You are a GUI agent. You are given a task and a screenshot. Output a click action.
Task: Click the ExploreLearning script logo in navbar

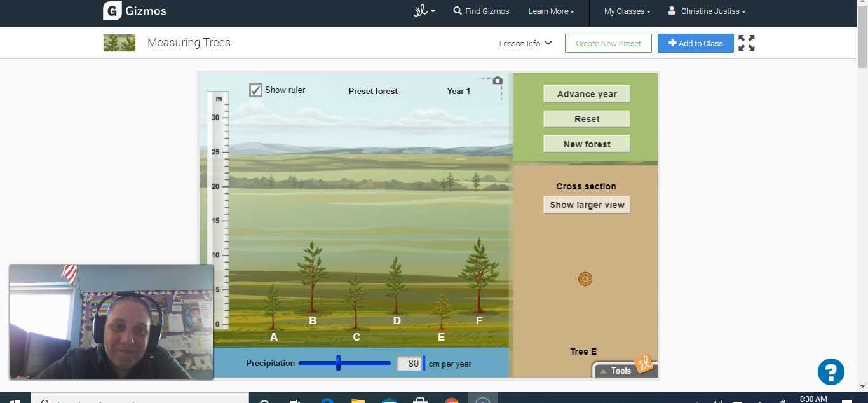pyautogui.click(x=421, y=11)
